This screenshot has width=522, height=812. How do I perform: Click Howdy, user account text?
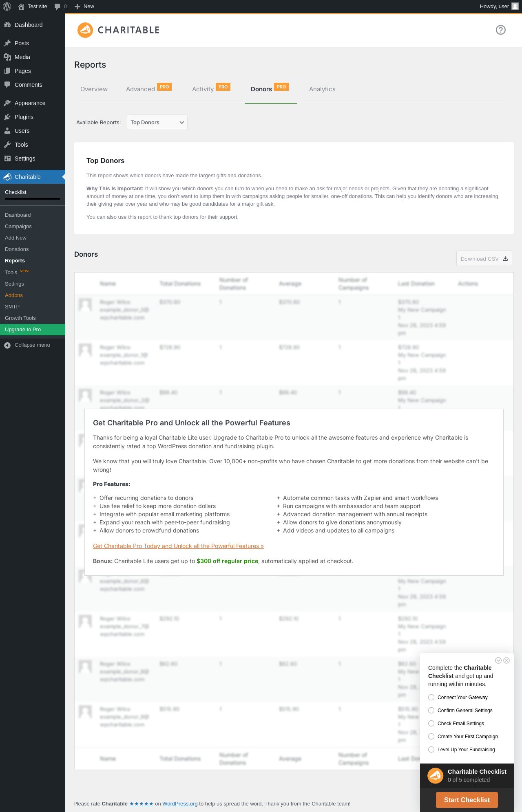coord(494,7)
